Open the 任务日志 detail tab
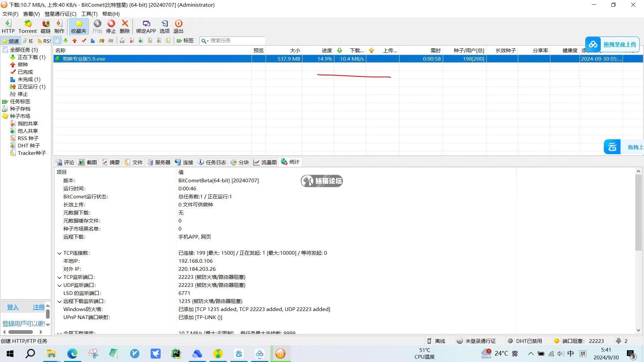The image size is (644, 362). (212, 162)
